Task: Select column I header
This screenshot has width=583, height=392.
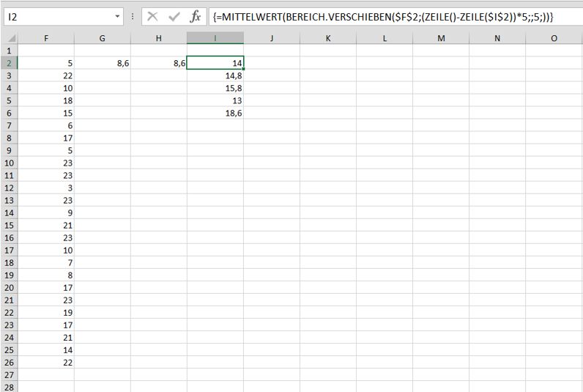Action: pyautogui.click(x=215, y=38)
